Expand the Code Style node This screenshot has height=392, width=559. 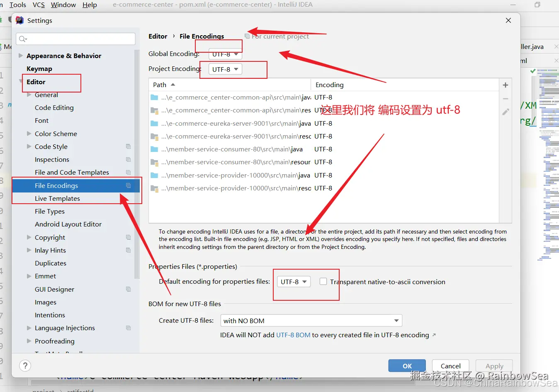tap(29, 146)
